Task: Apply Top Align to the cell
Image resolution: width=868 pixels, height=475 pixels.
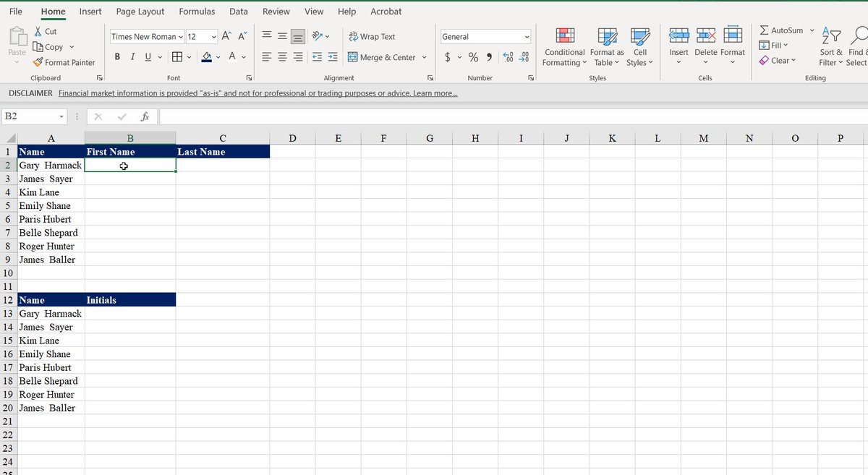Action: [265, 36]
